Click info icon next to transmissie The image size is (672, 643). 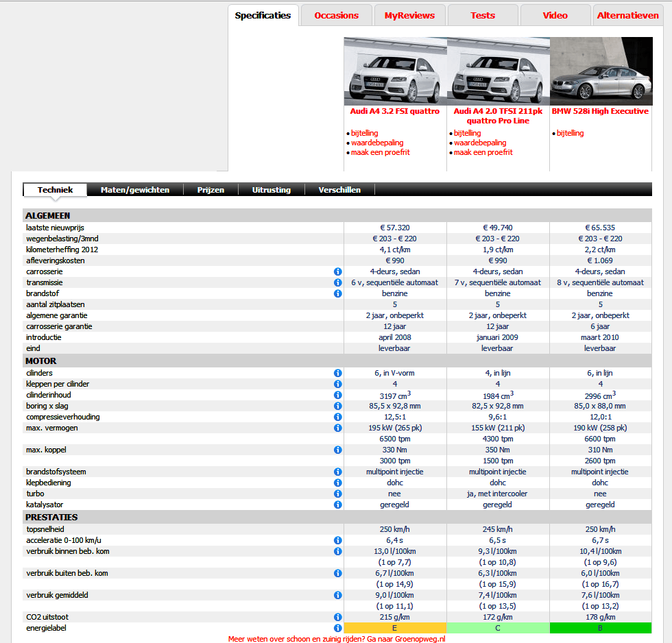point(337,282)
